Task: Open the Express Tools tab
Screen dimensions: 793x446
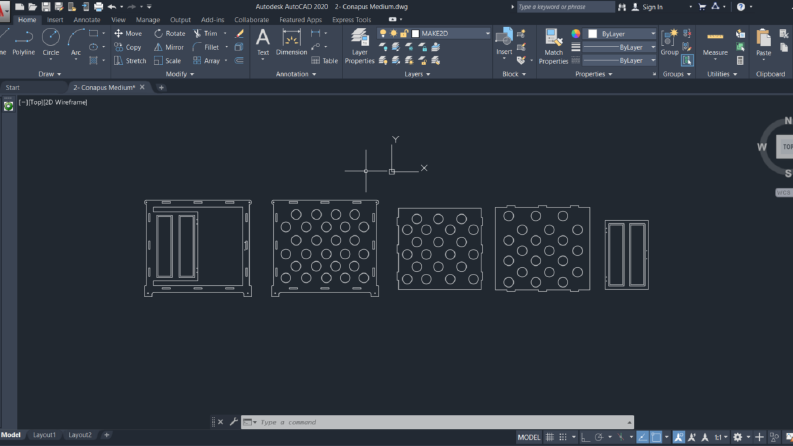Action: 351,20
